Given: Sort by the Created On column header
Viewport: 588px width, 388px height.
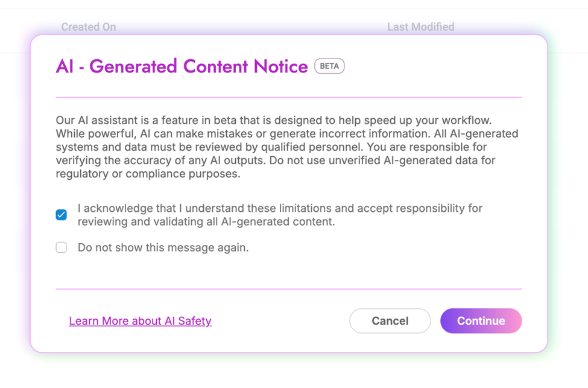Looking at the screenshot, I should (x=89, y=27).
